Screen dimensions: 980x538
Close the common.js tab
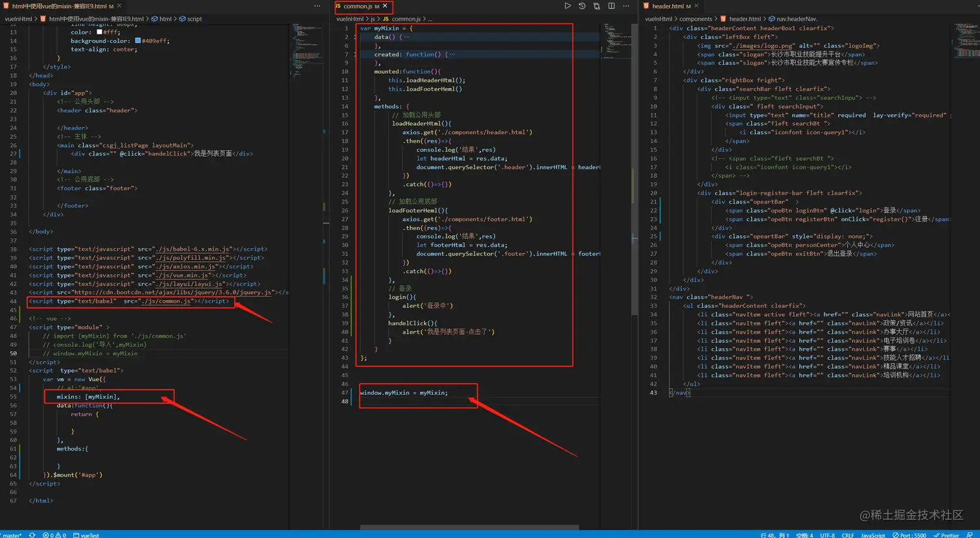[386, 6]
